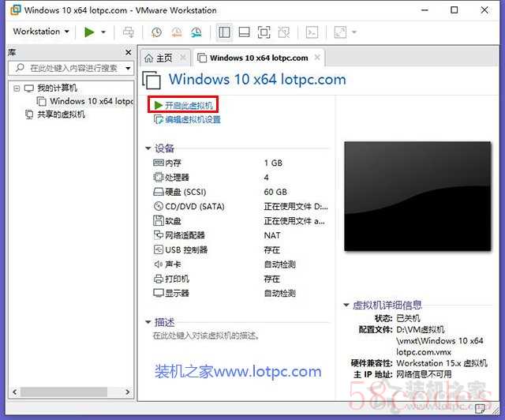Collapse the 虚拟机详细信息 section
This screenshot has width=505, height=420.
tap(346, 305)
